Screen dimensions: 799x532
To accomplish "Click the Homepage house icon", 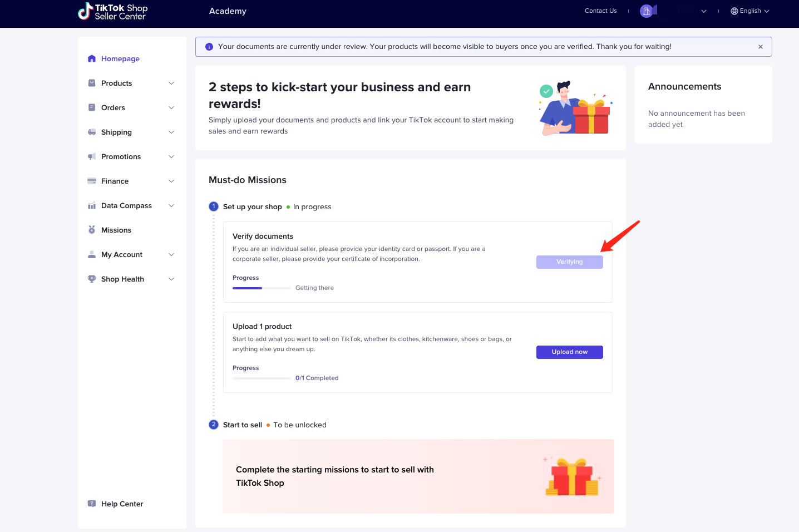I will coord(92,58).
